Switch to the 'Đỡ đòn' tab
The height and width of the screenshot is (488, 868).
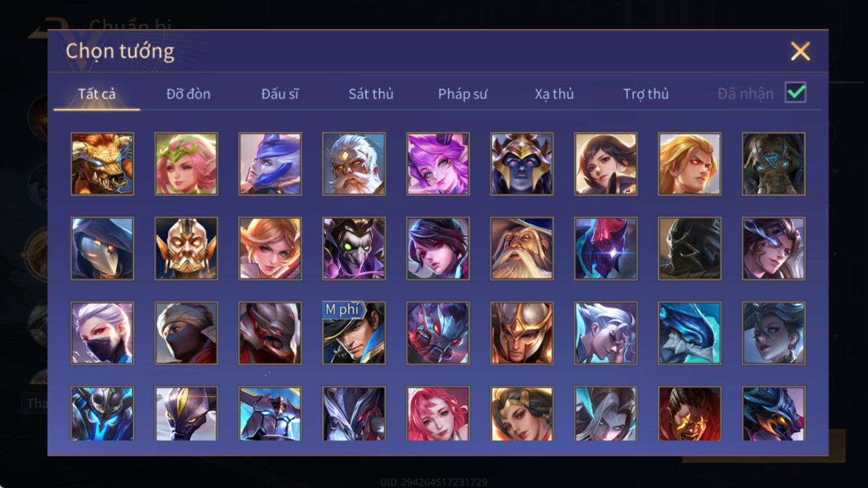coord(188,94)
